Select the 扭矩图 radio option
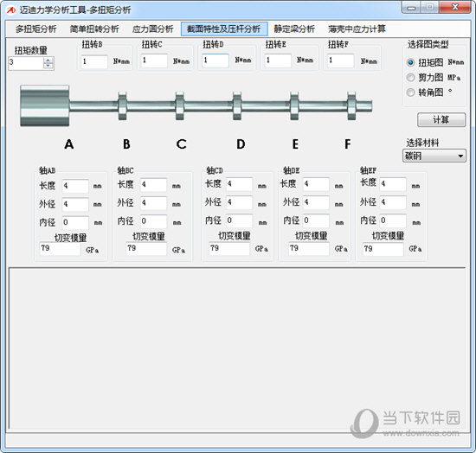 tap(410, 62)
